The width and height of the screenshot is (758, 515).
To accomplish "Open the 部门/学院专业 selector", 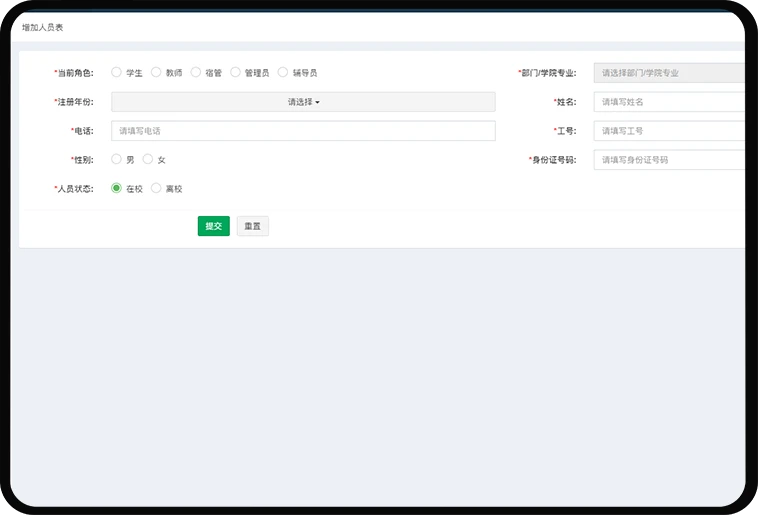I will coord(668,73).
